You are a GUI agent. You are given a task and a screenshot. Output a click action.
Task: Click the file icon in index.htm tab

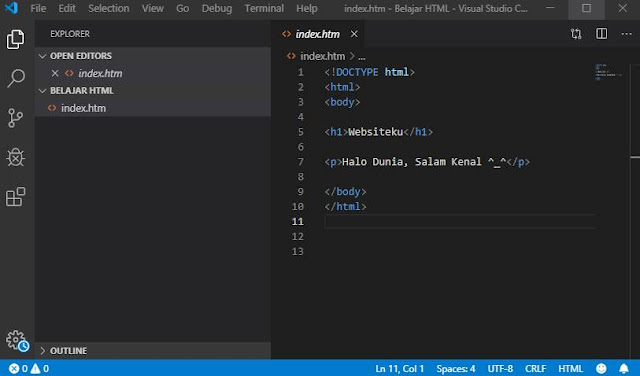coord(287,34)
